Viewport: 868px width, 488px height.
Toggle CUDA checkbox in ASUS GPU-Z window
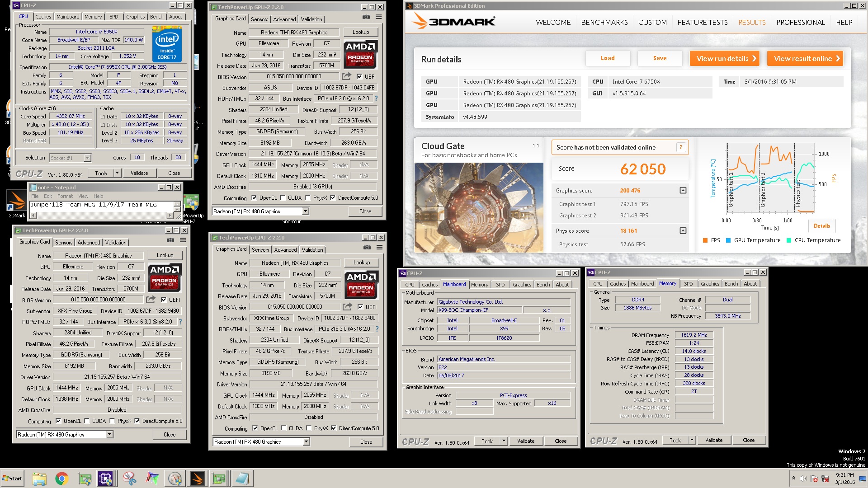pos(283,198)
